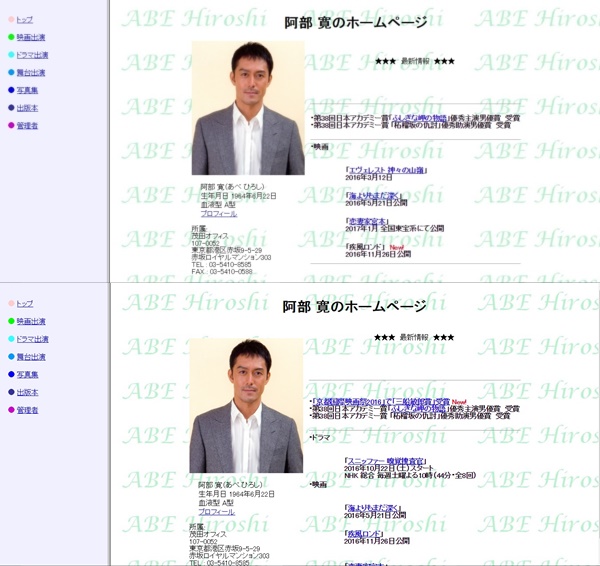Image resolution: width=600 pixels, height=566 pixels.
Task: Click 血液型 A型 text in upper page
Action: [x=218, y=205]
